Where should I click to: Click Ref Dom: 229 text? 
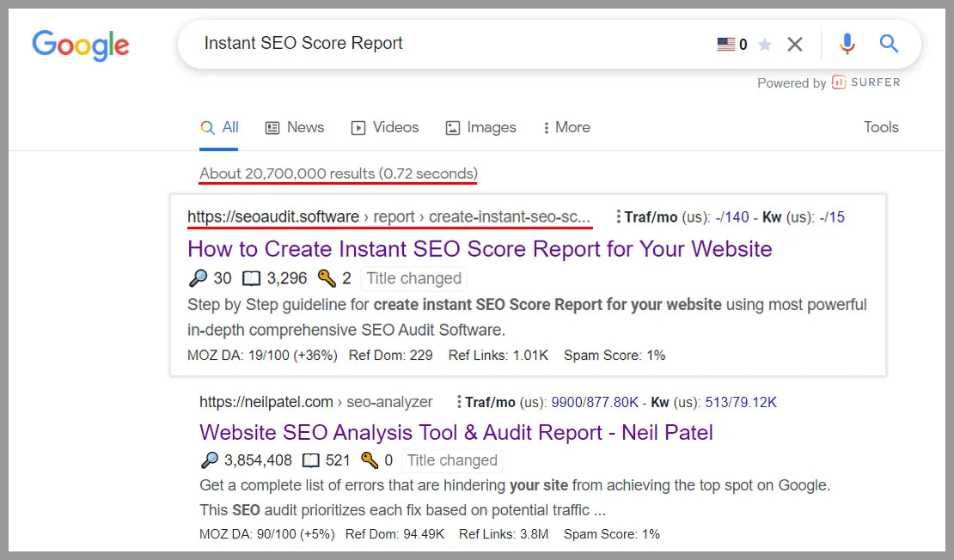(390, 355)
